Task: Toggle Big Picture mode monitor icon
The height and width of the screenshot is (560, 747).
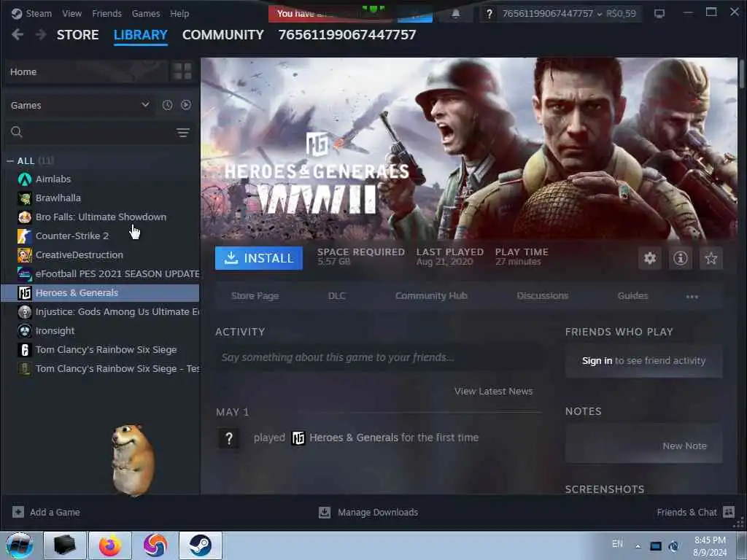Action: pyautogui.click(x=659, y=14)
